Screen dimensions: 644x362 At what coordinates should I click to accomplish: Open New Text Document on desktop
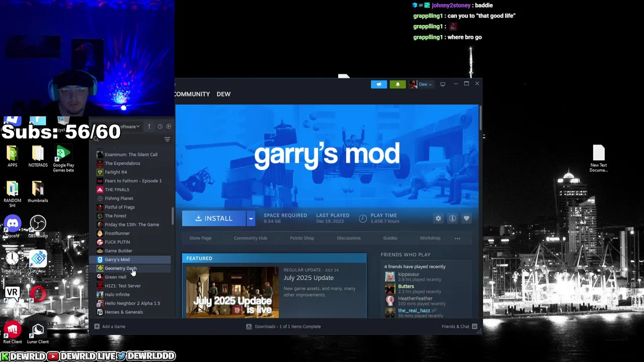[599, 158]
